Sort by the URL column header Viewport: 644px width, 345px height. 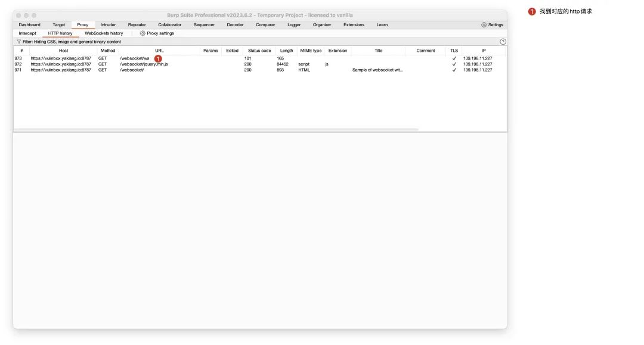coord(159,51)
